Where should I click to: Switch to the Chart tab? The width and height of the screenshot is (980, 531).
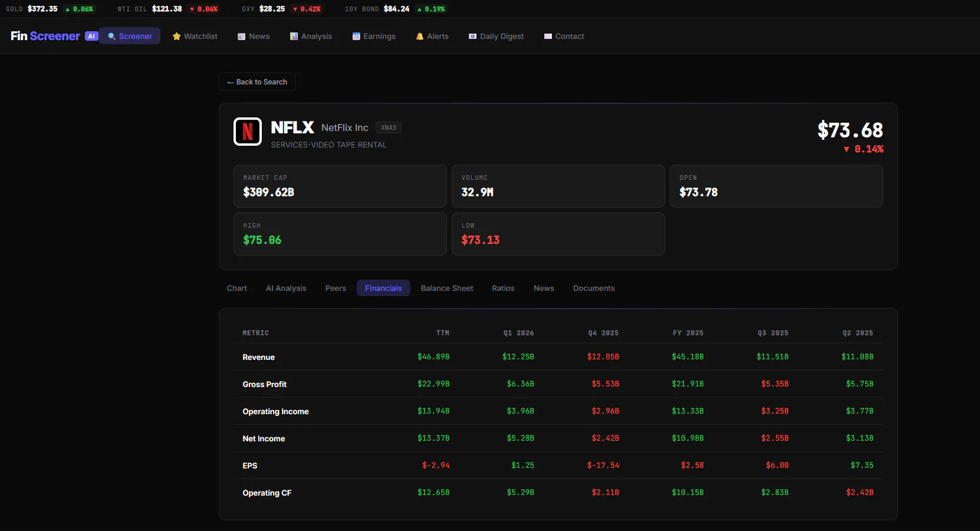coord(237,288)
